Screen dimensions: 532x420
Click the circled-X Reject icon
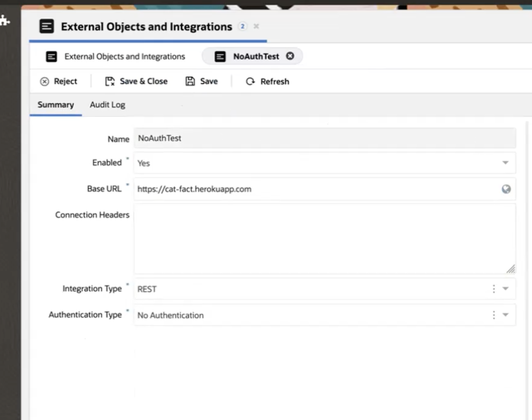click(44, 81)
